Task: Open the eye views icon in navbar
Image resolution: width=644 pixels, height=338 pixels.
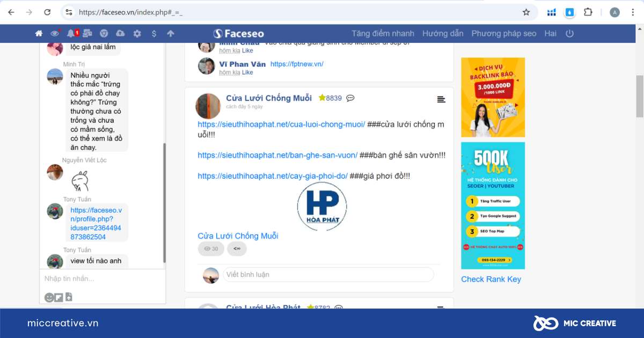Action: (55, 33)
